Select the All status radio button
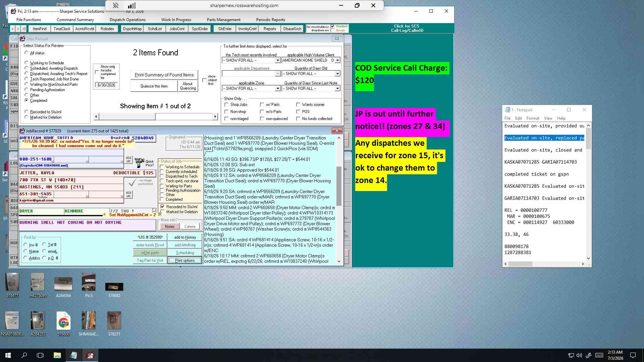Image resolution: width=644 pixels, height=362 pixels. [x=26, y=53]
